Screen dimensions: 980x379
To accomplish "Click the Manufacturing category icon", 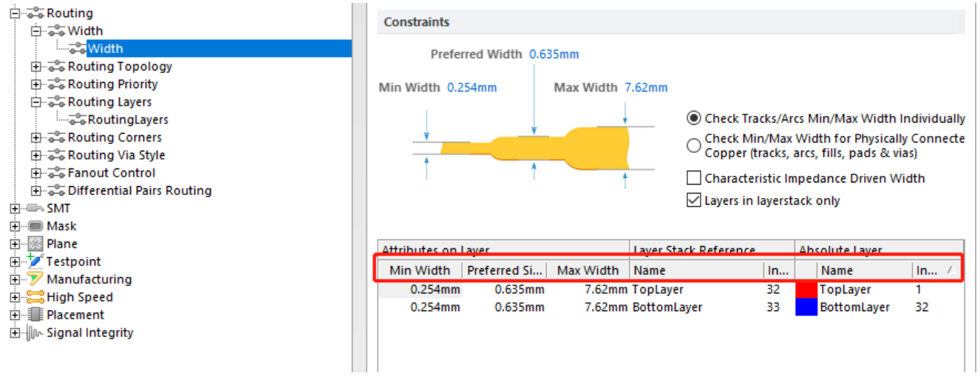I will point(35,279).
